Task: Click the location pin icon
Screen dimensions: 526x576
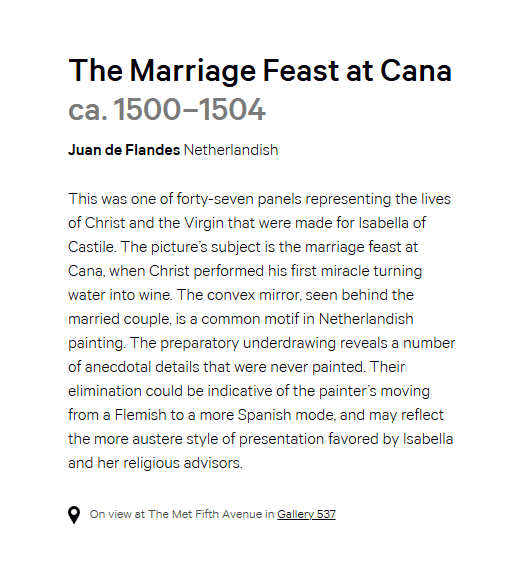Action: click(74, 515)
